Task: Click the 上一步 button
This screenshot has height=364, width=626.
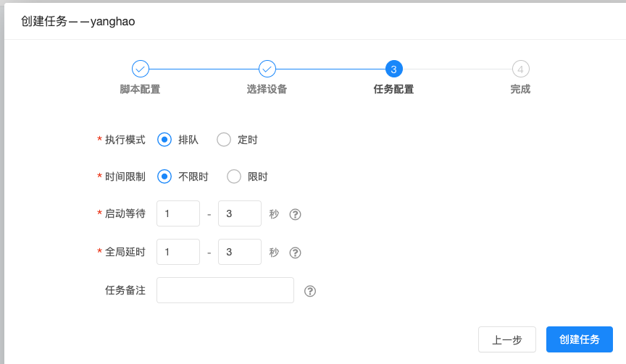Action: (506, 339)
